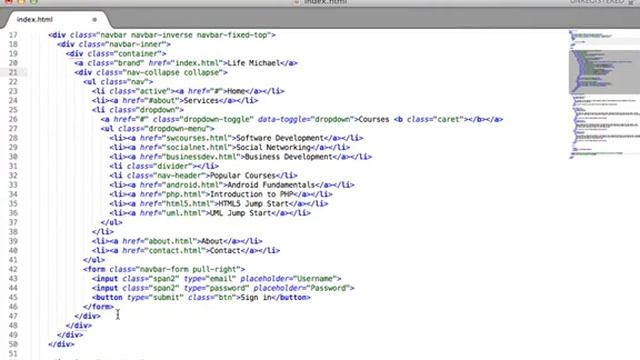The image size is (640, 360).
Task: Click "about.html" href value
Action: tap(171, 242)
